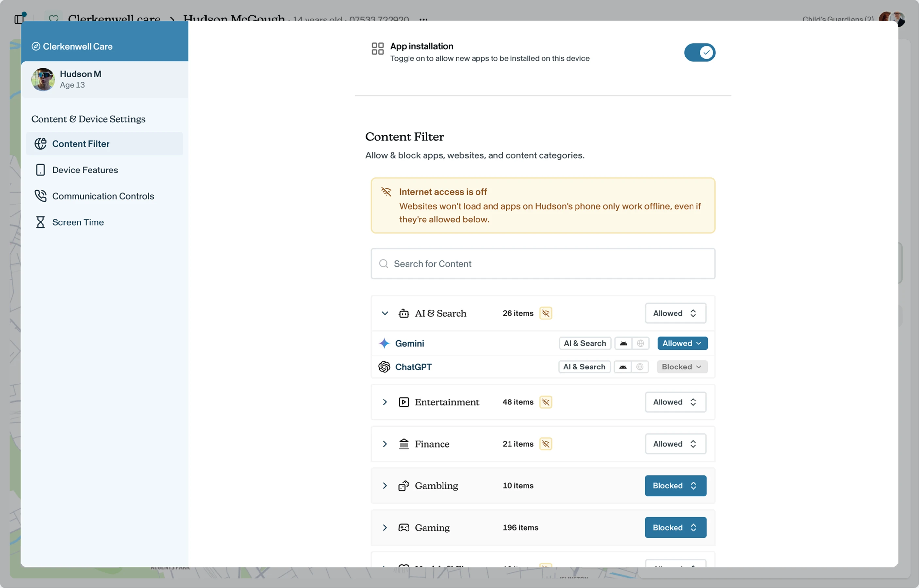Open Gemini Allowed dropdown
Viewport: 919px width, 588px height.
[682, 343]
